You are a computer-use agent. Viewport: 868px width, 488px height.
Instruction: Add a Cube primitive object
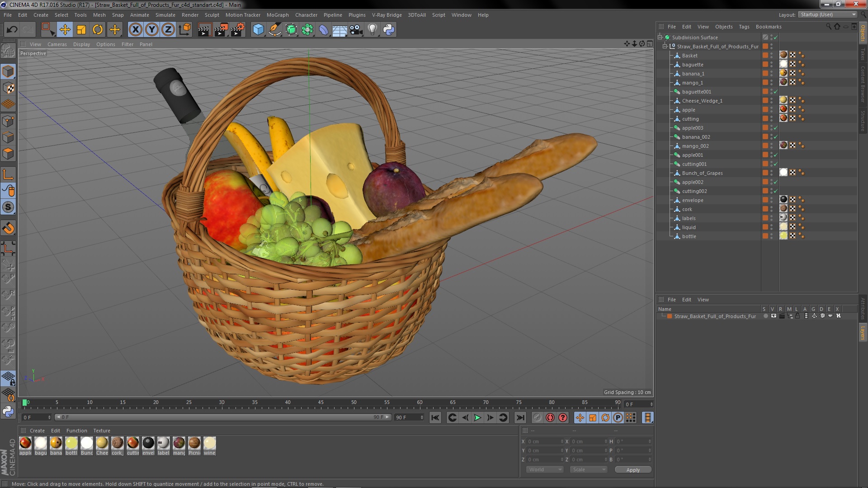[258, 30]
